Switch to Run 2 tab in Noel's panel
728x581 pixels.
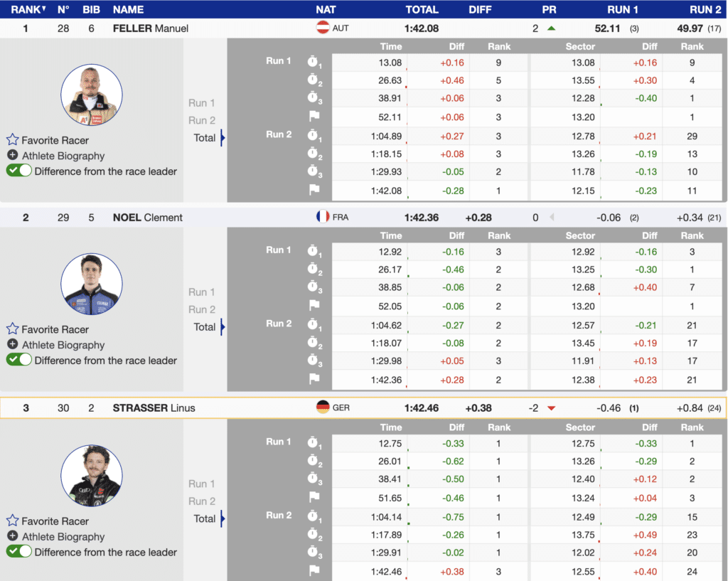(202, 309)
